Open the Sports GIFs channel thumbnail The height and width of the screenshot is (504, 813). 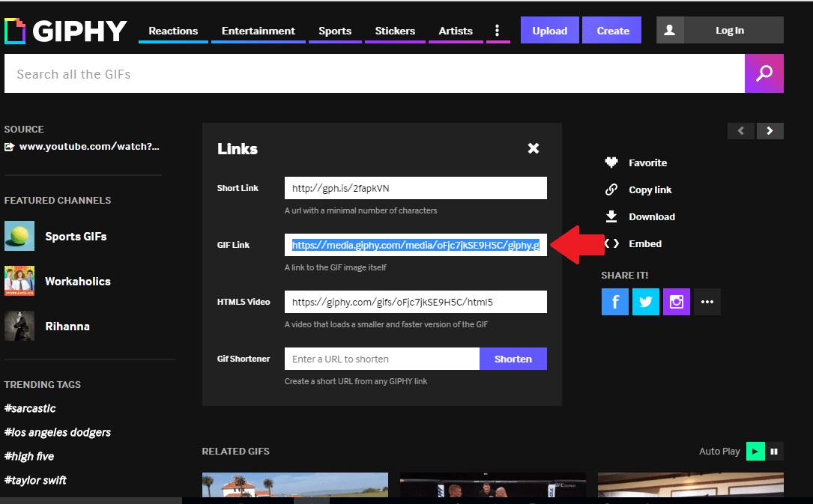[x=19, y=236]
